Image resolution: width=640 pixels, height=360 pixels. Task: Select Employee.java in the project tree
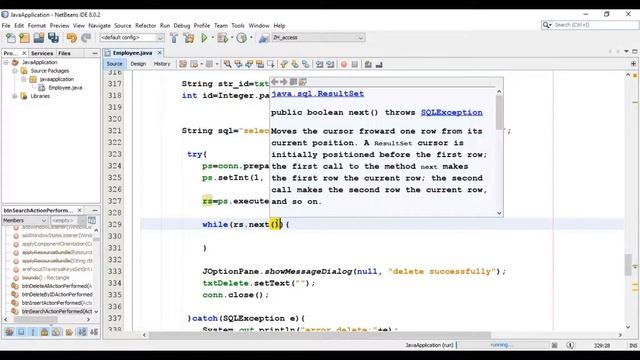coord(65,88)
